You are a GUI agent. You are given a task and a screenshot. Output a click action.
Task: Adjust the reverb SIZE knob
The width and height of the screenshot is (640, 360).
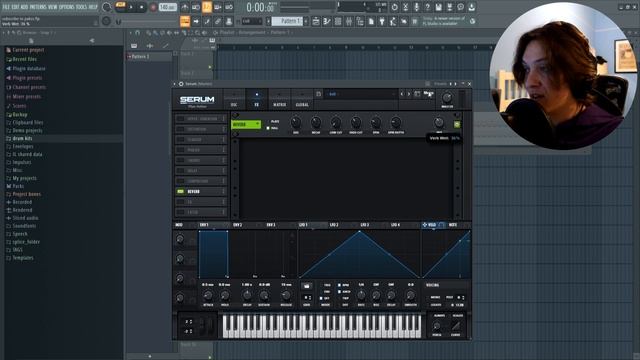pos(296,122)
